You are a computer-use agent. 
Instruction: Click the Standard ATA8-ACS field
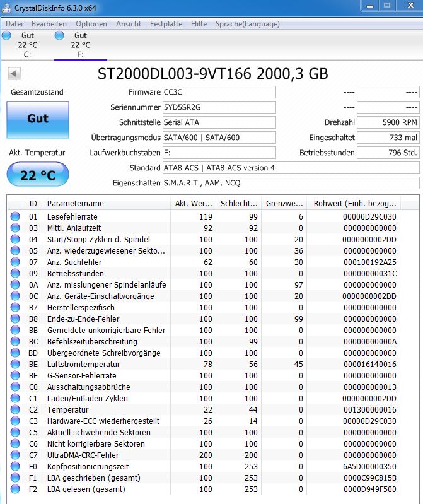(x=291, y=167)
